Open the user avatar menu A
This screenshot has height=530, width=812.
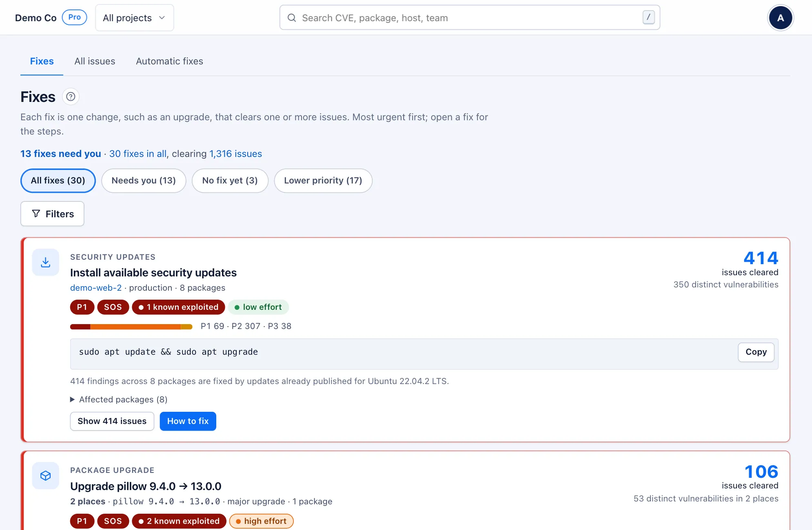click(780, 18)
